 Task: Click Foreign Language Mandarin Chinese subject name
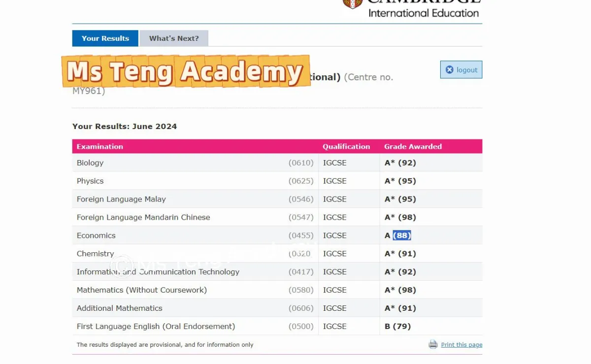(143, 217)
